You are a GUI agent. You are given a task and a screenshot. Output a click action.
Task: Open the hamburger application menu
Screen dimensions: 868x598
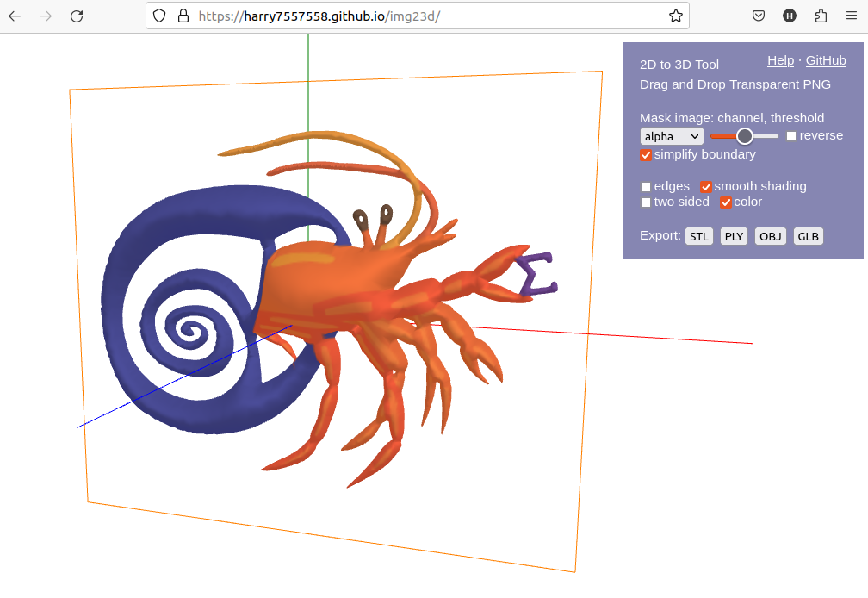[851, 16]
